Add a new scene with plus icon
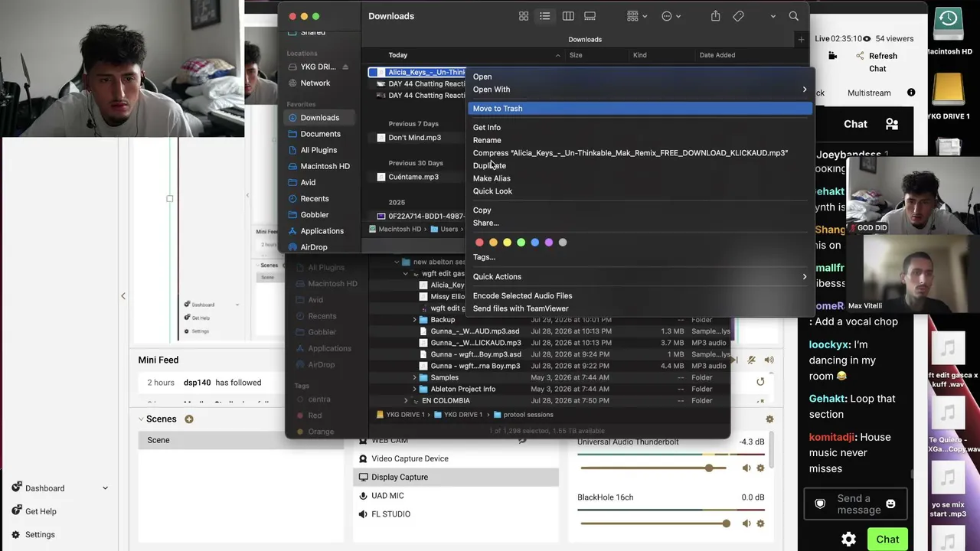This screenshot has width=980, height=551. click(189, 419)
